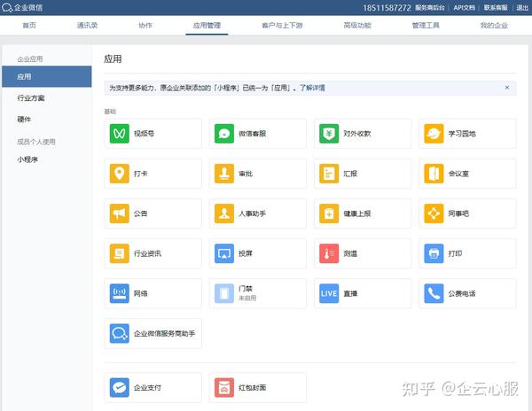Open the 管理工具 tab
The image size is (532, 411).
(x=426, y=26)
